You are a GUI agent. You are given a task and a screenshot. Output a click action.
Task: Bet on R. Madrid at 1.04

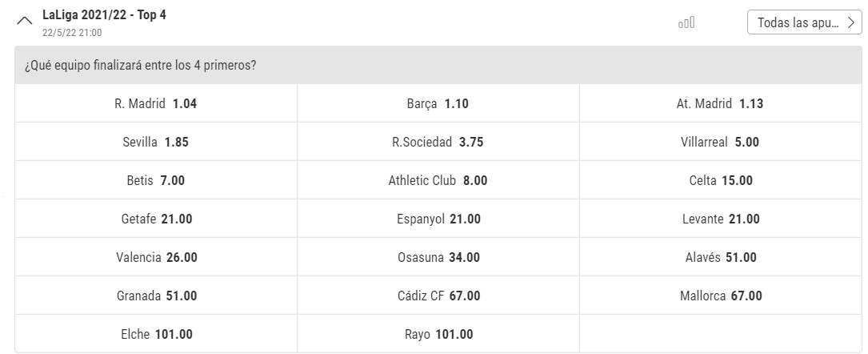coord(156,103)
